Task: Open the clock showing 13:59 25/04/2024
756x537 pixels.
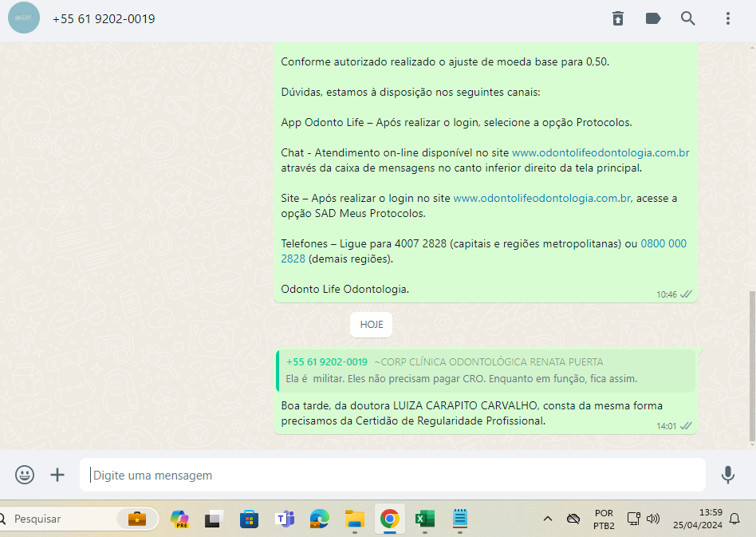Action: [x=698, y=519]
